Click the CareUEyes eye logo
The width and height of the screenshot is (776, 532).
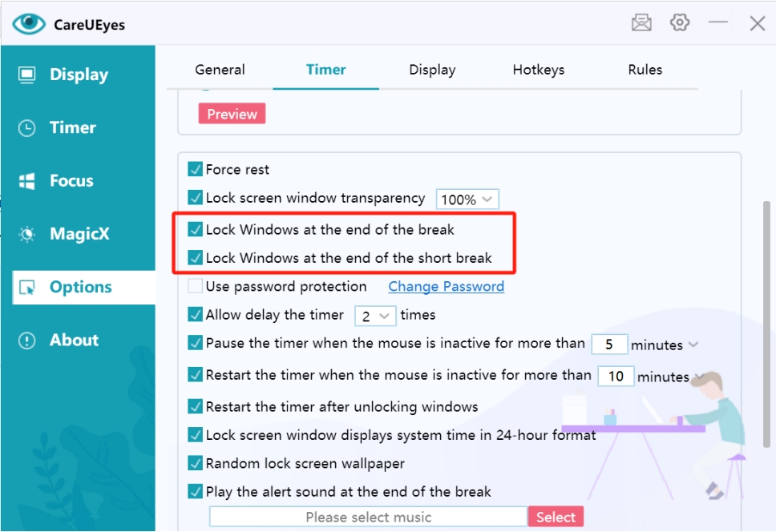pyautogui.click(x=29, y=24)
